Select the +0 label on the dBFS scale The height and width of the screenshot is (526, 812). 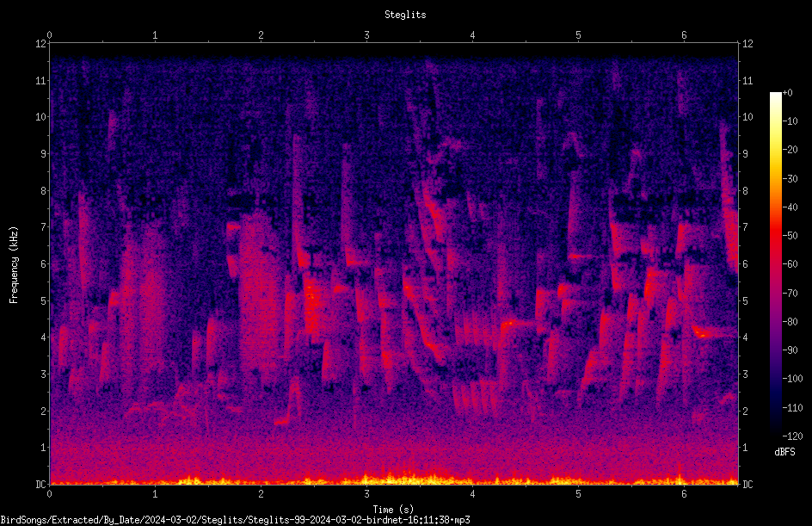coord(787,93)
